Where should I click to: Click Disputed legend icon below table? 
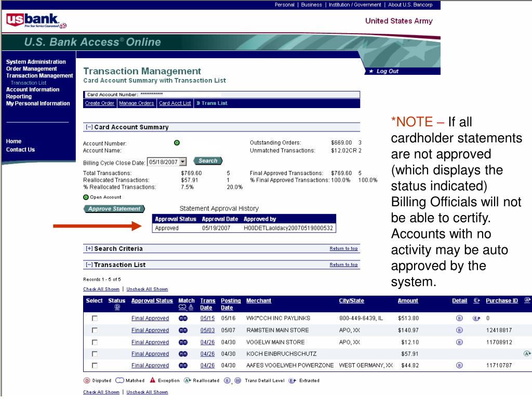(87, 381)
